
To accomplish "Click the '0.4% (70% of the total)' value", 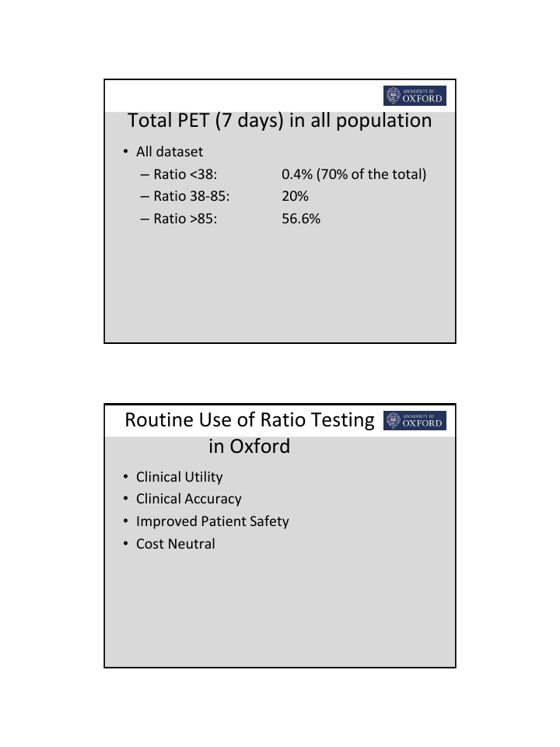I will coord(354,174).
